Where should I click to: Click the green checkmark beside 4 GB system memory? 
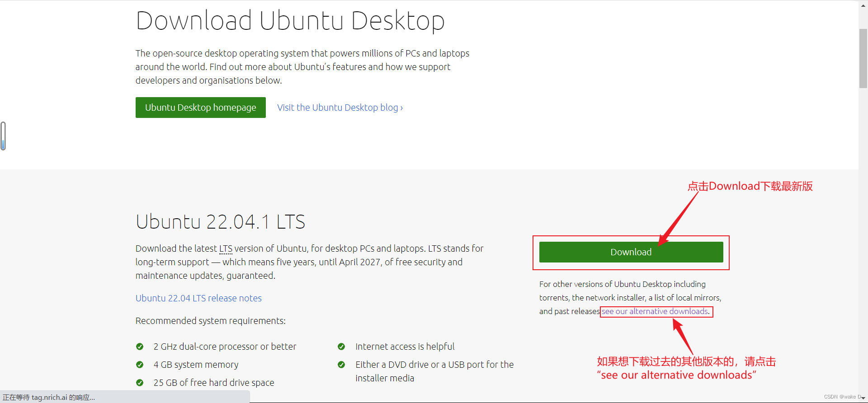(140, 365)
